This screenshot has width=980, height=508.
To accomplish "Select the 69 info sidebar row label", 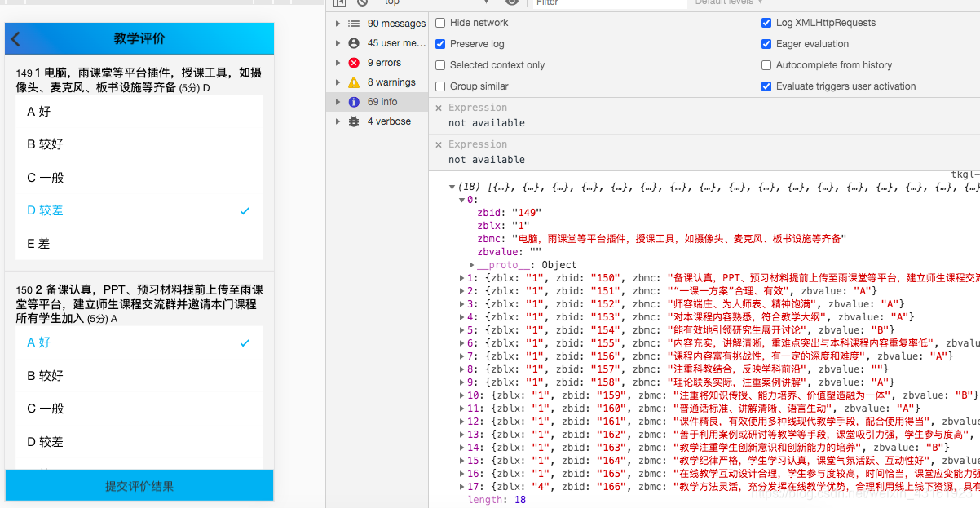I will pyautogui.click(x=382, y=102).
